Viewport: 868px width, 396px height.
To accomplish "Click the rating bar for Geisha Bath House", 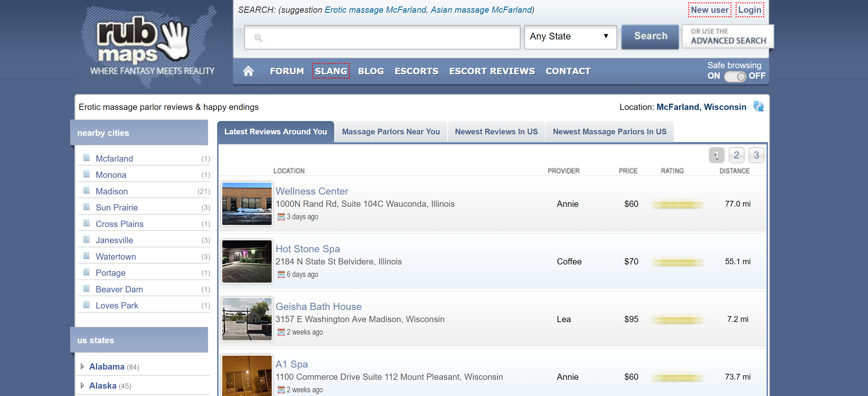I will pos(677,319).
